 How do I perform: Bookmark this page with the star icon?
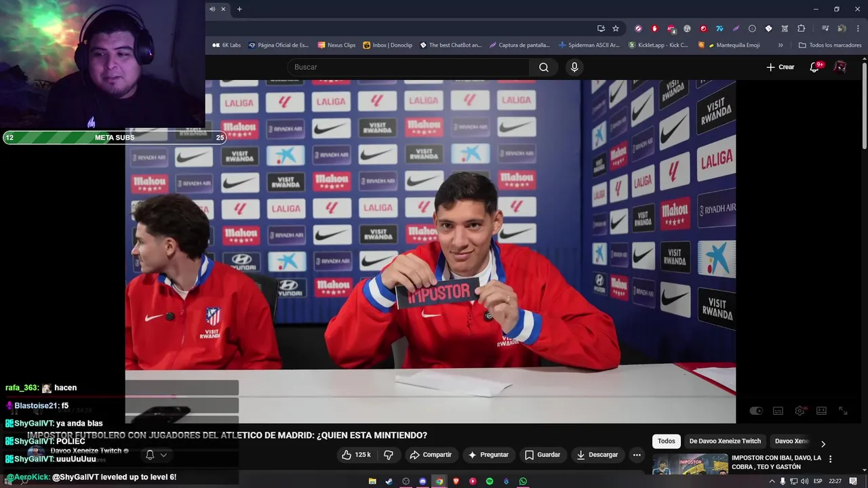click(x=616, y=28)
